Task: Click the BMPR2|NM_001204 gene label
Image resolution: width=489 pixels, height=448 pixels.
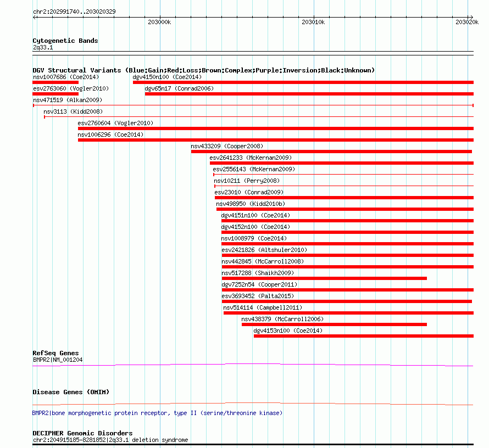Action: pyautogui.click(x=58, y=360)
